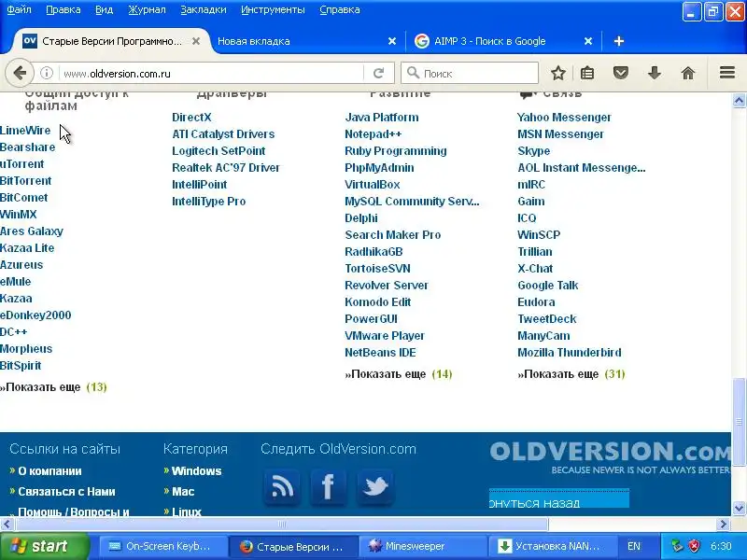The height and width of the screenshot is (560, 747).
Task: Close the 'Новая вкладка' tab
Action: coord(392,41)
